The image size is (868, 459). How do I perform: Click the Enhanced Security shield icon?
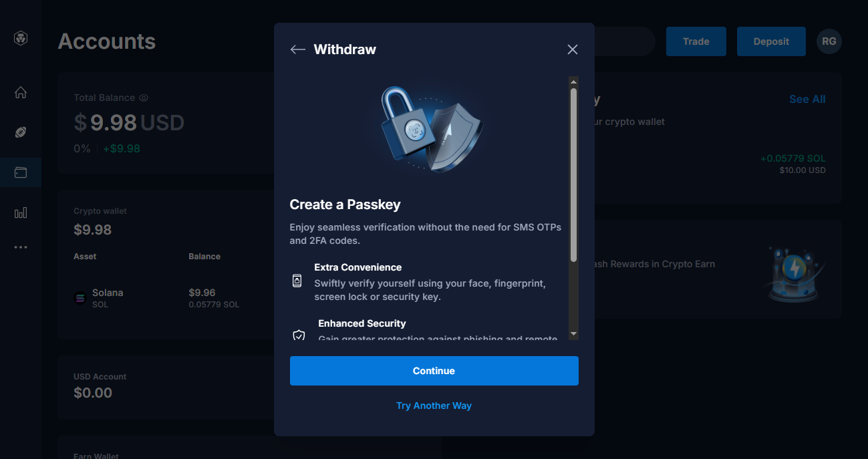tap(299, 335)
